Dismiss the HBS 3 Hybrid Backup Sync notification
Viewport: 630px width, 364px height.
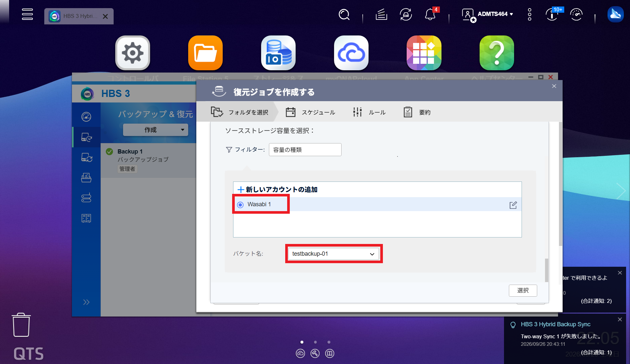[620, 320]
